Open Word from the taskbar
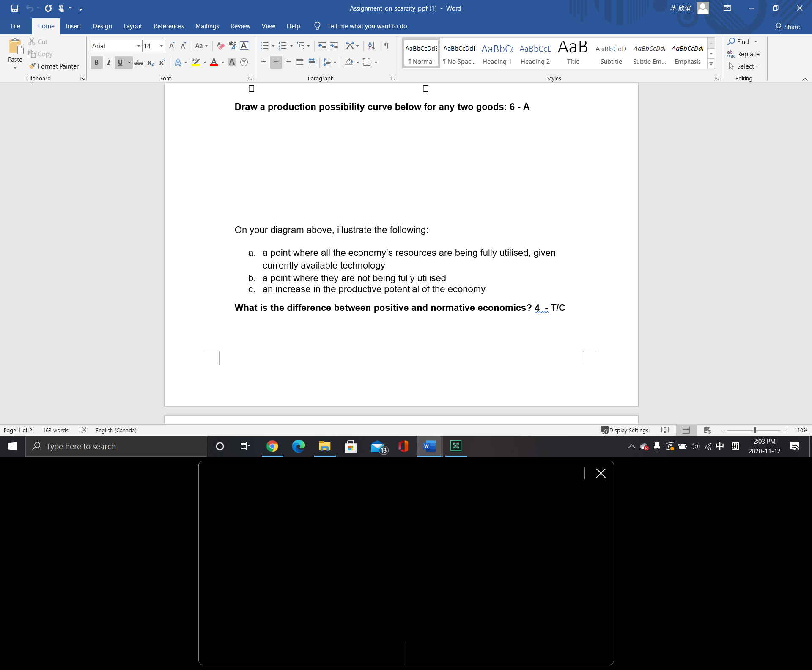 tap(429, 446)
